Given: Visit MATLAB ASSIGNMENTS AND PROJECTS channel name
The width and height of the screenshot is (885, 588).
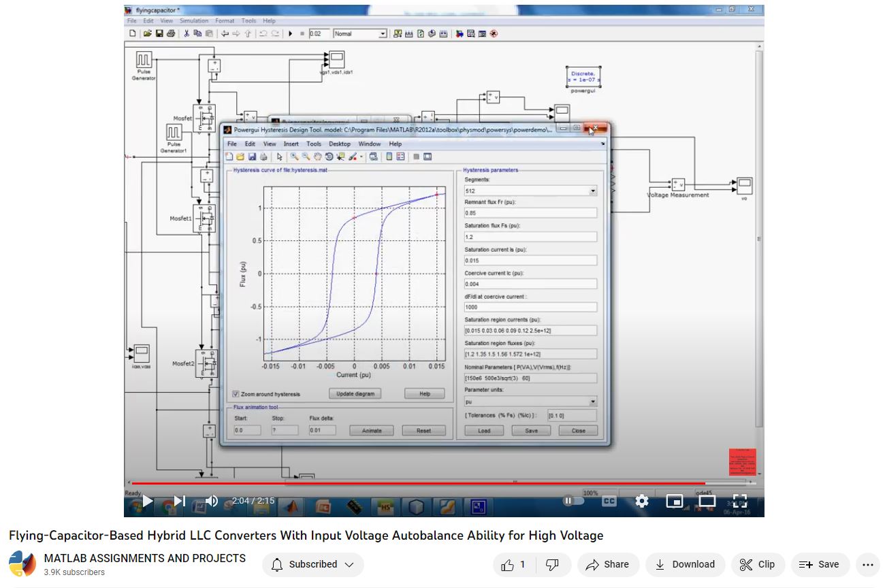Looking at the screenshot, I should click(x=144, y=558).
